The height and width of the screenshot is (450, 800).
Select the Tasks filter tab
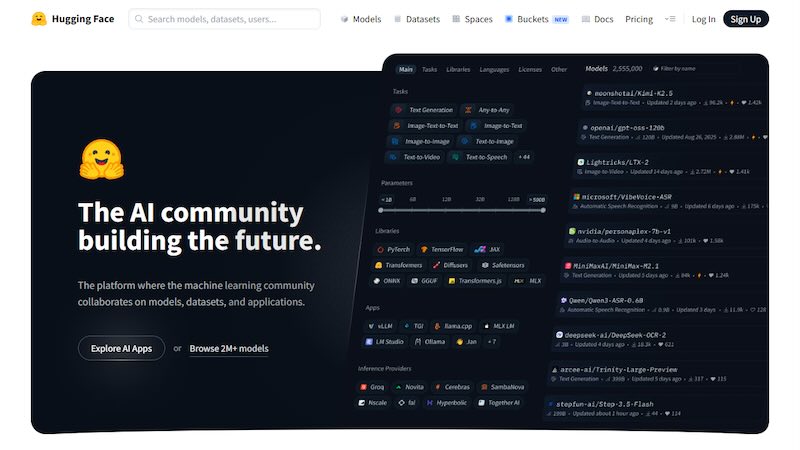coord(429,69)
